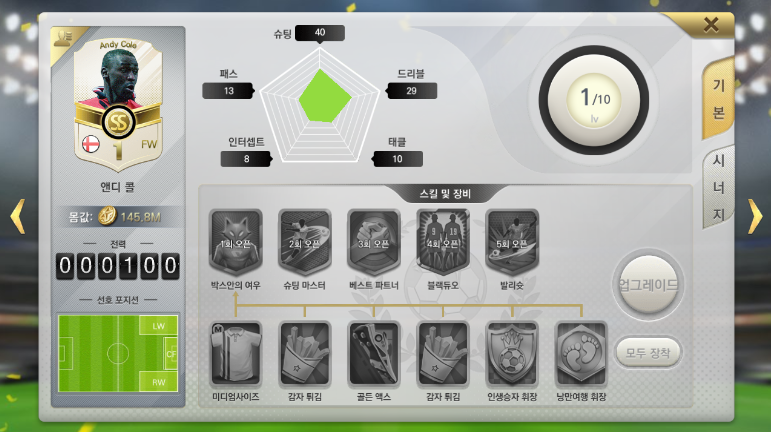Open the 박스안의 여우 fox skill icon
The height and width of the screenshot is (432, 771).
pos(236,242)
